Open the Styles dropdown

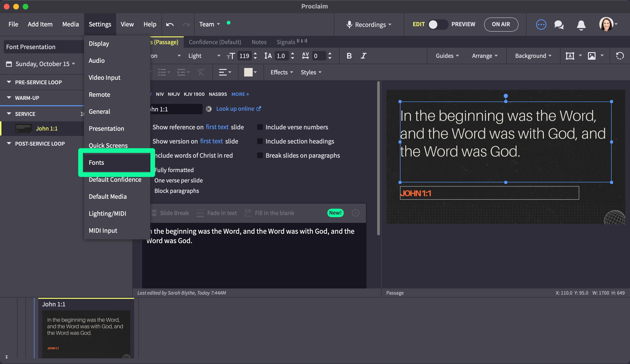311,72
